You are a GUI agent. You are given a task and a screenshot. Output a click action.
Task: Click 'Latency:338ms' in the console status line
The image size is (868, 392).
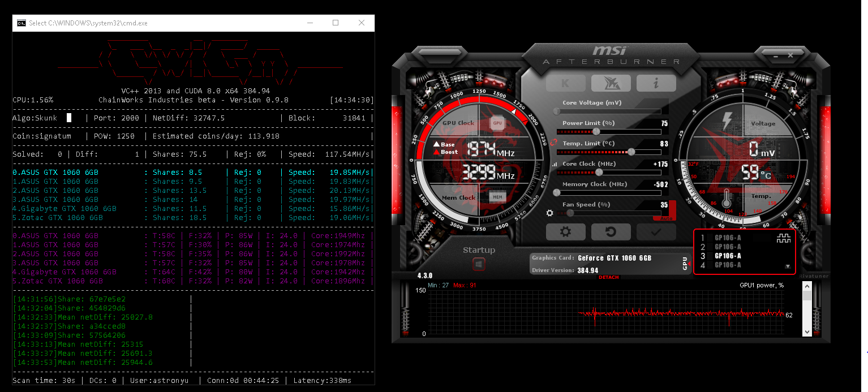pyautogui.click(x=323, y=381)
